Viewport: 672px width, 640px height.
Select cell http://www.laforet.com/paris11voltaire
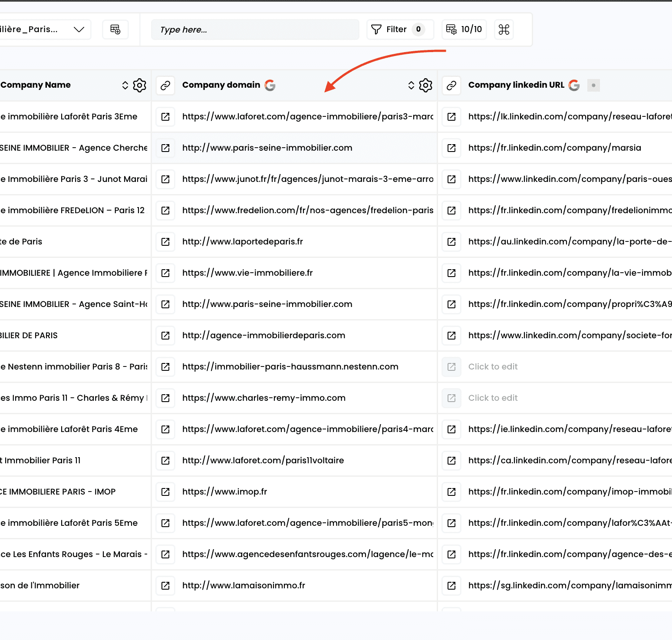[263, 460]
